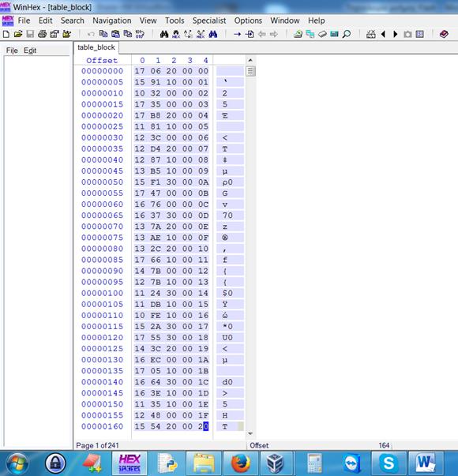This screenshot has height=476, width=458.
Task: Open VirtualBox from the taskbar
Action: click(275, 463)
